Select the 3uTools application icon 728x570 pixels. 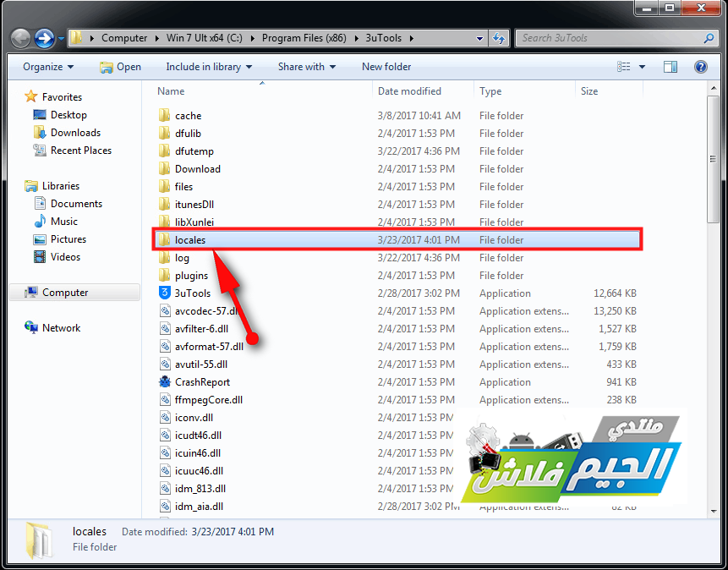click(165, 293)
